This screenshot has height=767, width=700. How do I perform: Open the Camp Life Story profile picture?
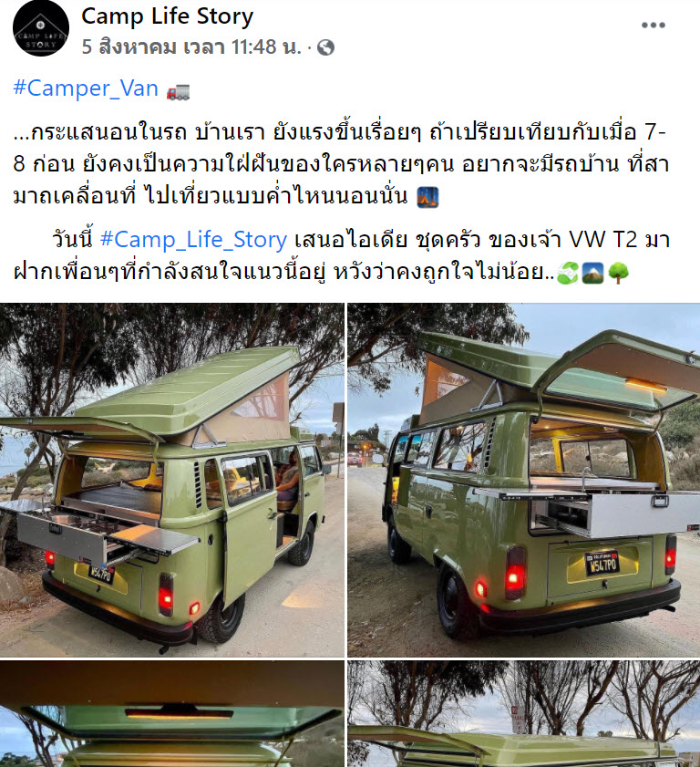(41, 28)
